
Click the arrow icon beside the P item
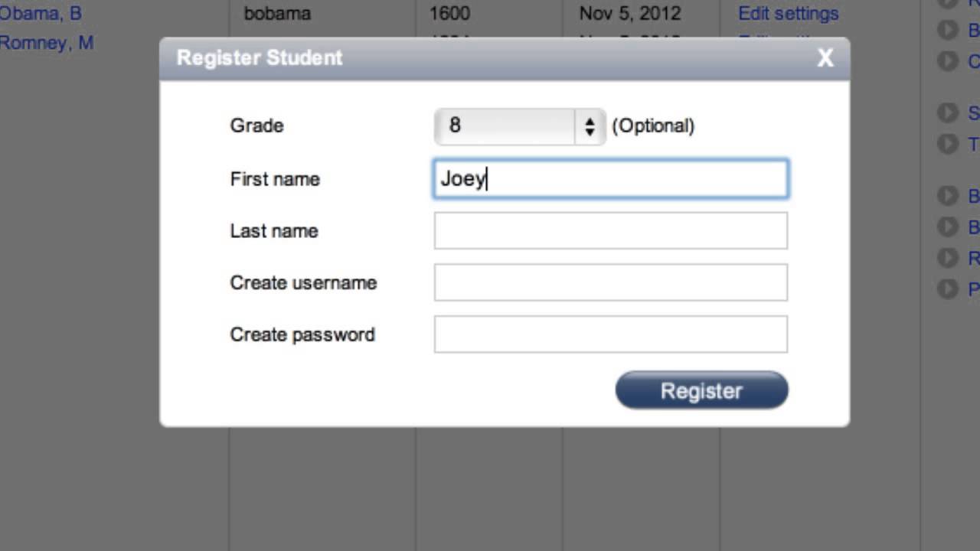(x=948, y=289)
